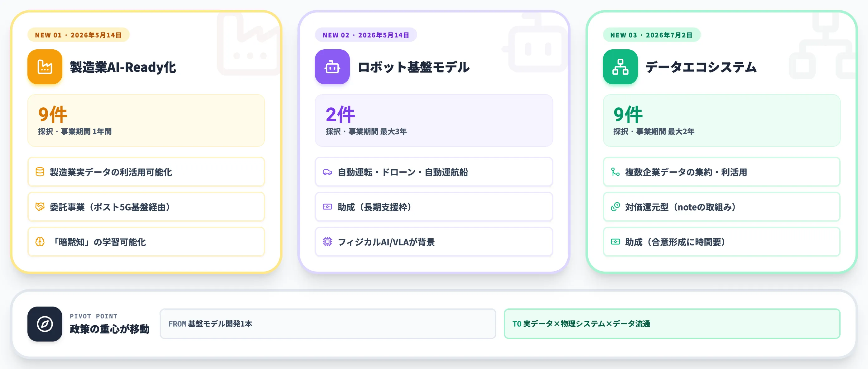Click the orange factory icon for 製造業AI-Ready化
Image resolution: width=868 pixels, height=369 pixels.
[45, 67]
